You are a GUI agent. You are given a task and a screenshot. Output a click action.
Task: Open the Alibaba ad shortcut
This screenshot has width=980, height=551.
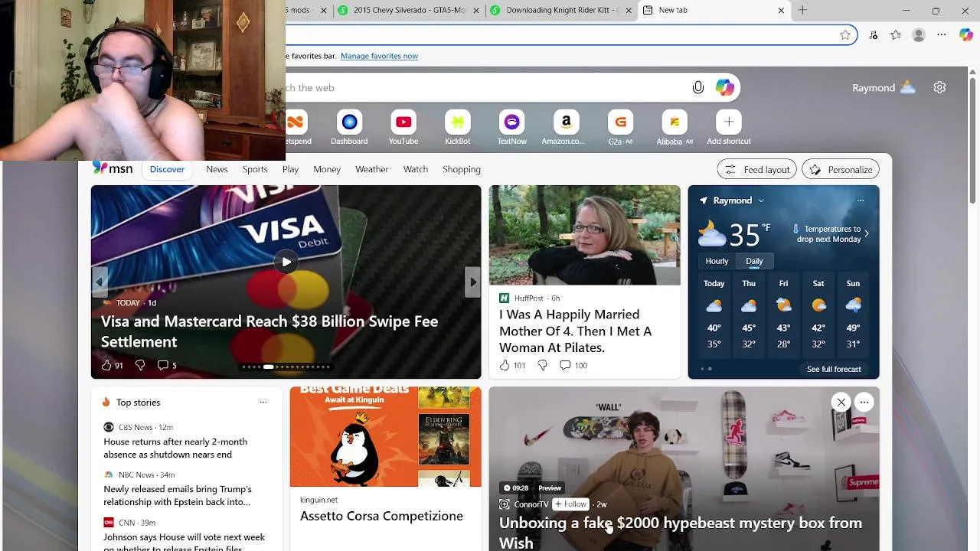pyautogui.click(x=675, y=122)
